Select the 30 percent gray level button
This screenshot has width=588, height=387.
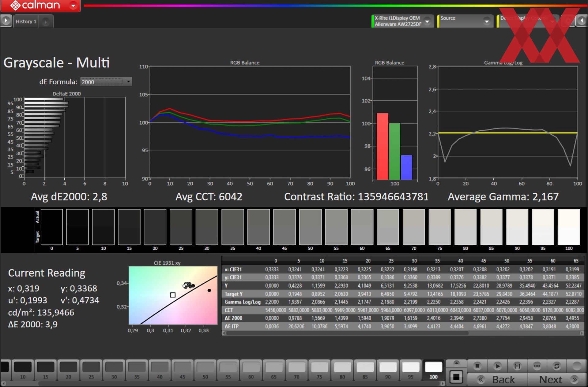(x=114, y=370)
